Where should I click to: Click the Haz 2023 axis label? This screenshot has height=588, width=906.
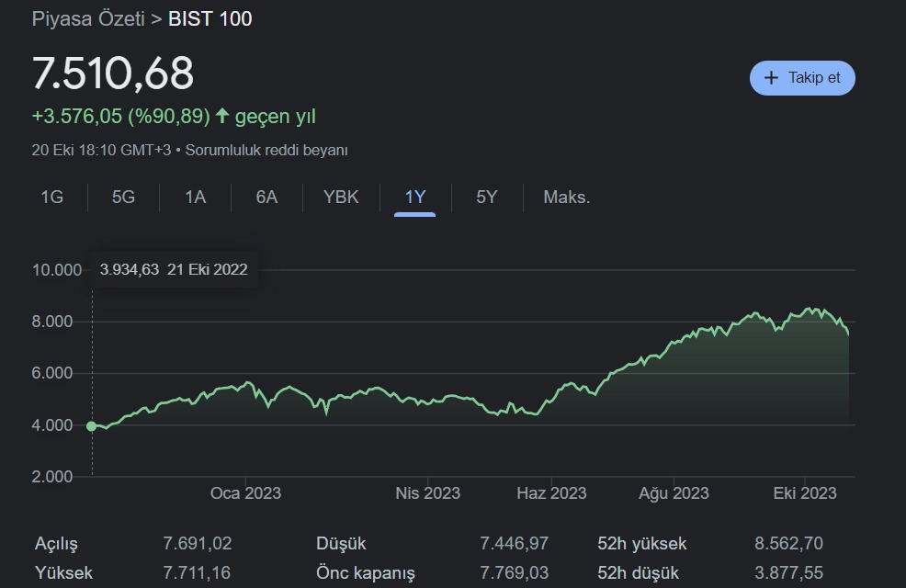point(551,493)
